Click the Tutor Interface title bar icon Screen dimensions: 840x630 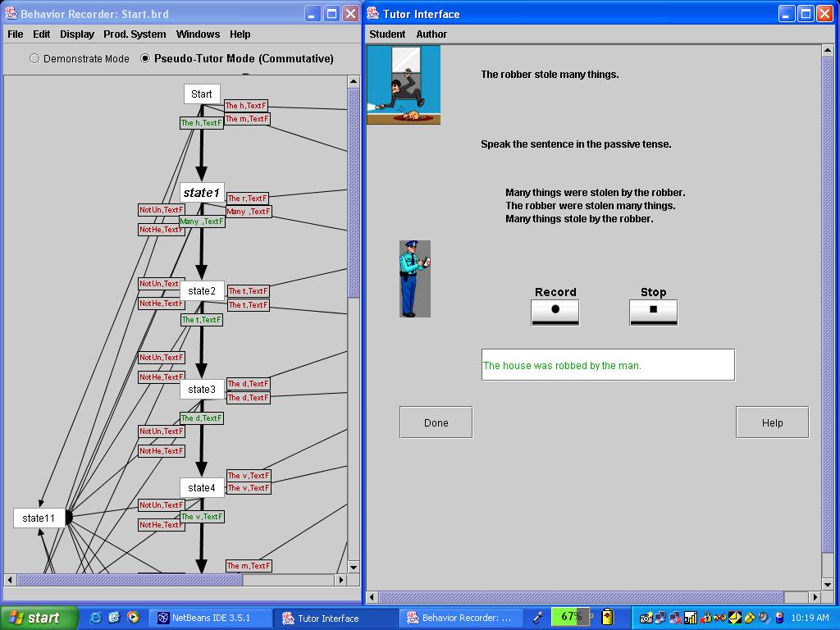[x=373, y=14]
